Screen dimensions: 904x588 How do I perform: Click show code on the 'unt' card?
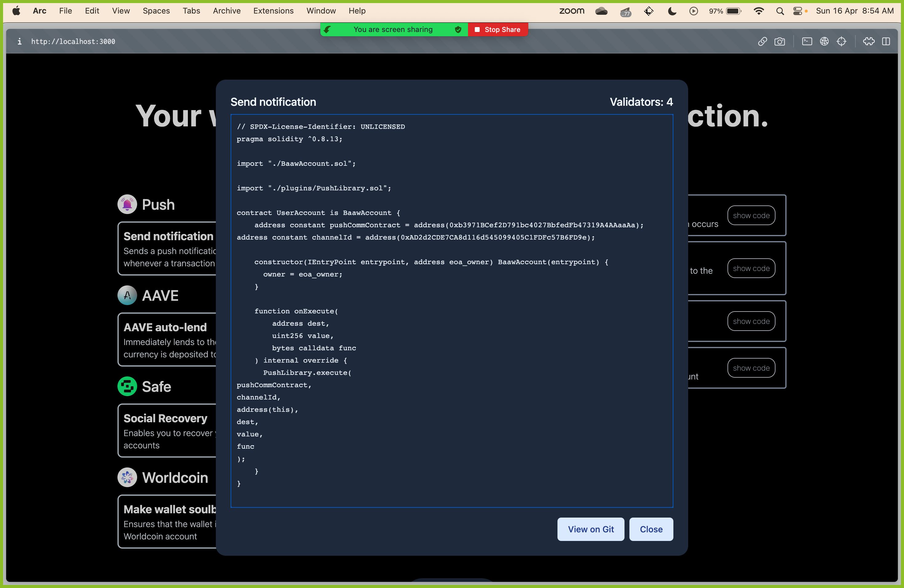(751, 368)
